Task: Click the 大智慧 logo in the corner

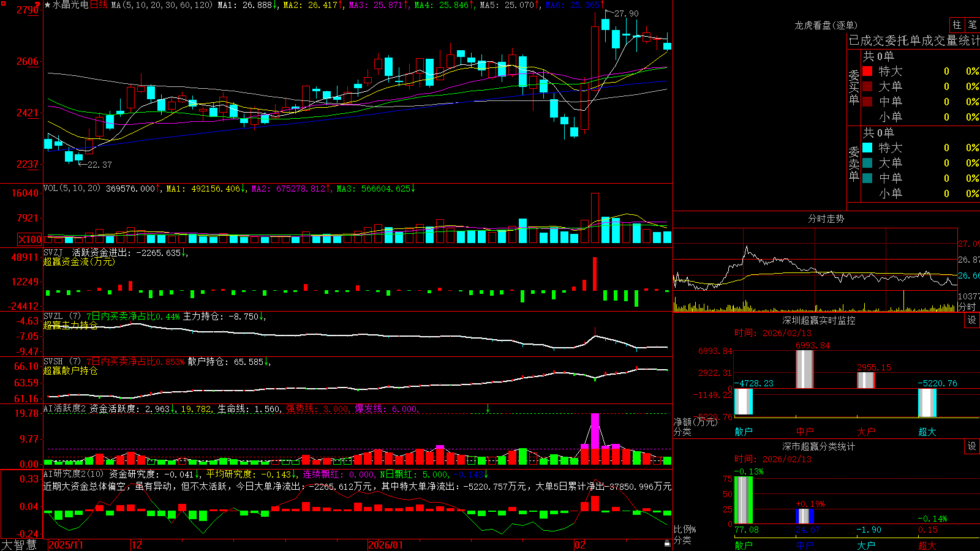Action: (x=19, y=544)
